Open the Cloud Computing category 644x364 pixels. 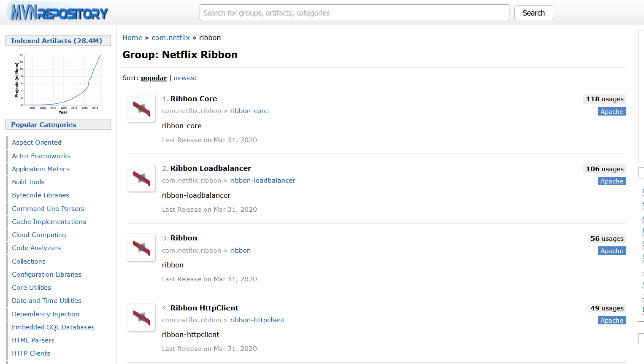39,235
